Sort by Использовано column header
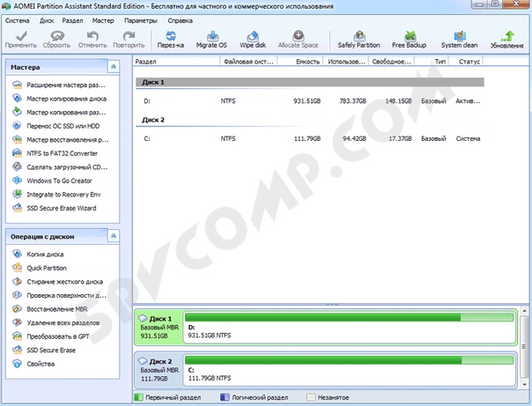 [346, 62]
